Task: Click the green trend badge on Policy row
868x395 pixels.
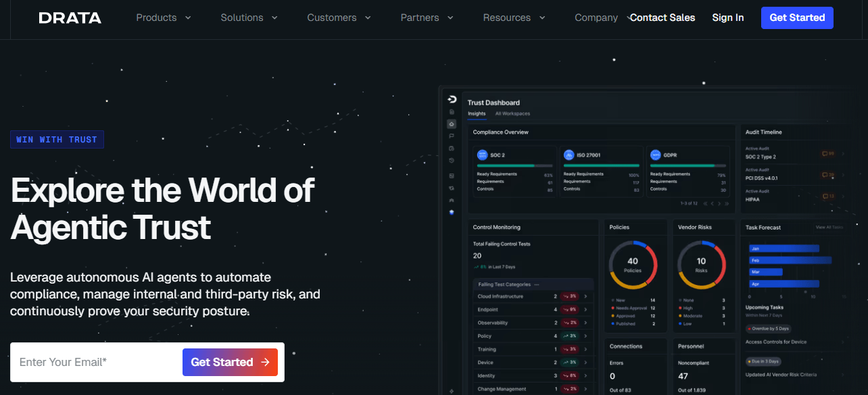Action: [x=569, y=336]
